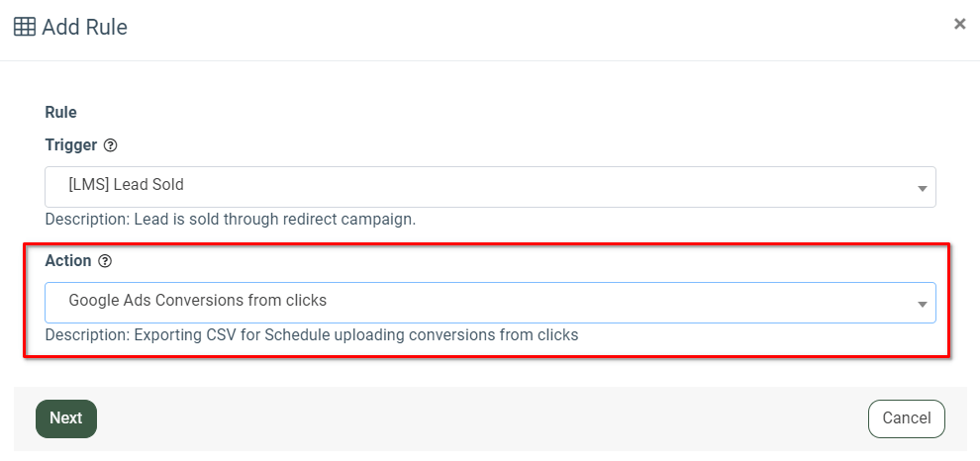This screenshot has height=461, width=980.
Task: Click the 'Lead is sold through redirect campaign' description
Action: click(x=231, y=220)
